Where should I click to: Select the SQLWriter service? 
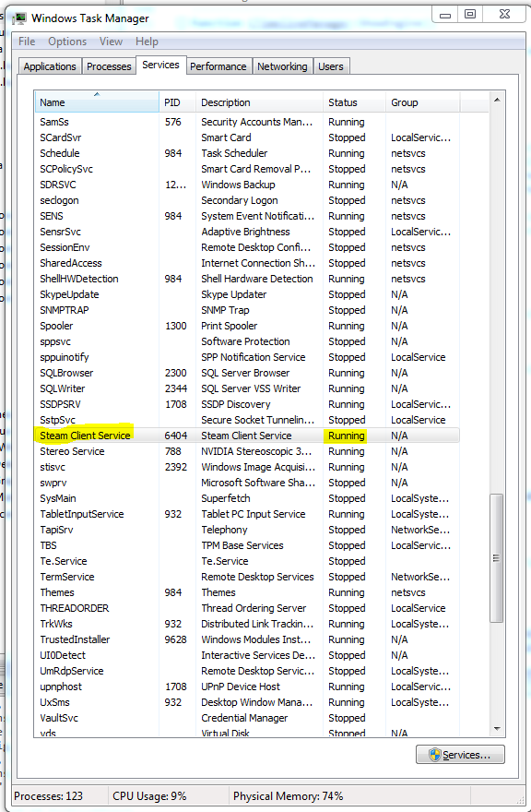[x=247, y=388]
